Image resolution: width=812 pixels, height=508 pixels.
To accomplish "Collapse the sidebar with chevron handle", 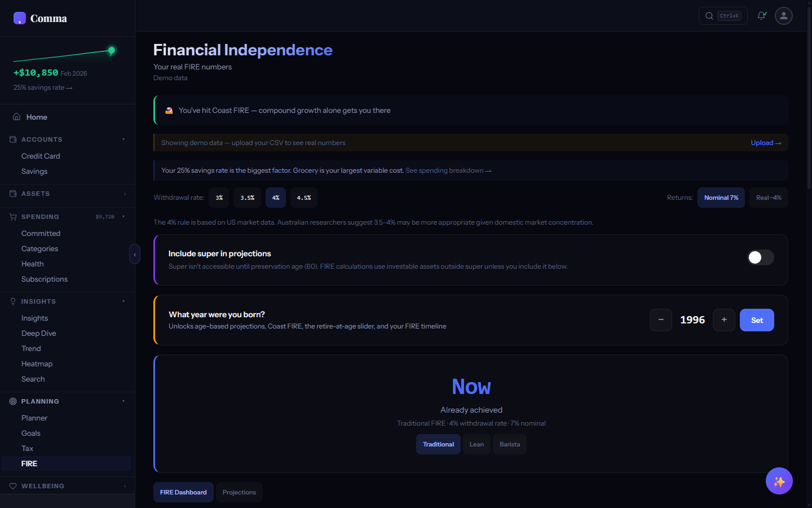I will [135, 255].
